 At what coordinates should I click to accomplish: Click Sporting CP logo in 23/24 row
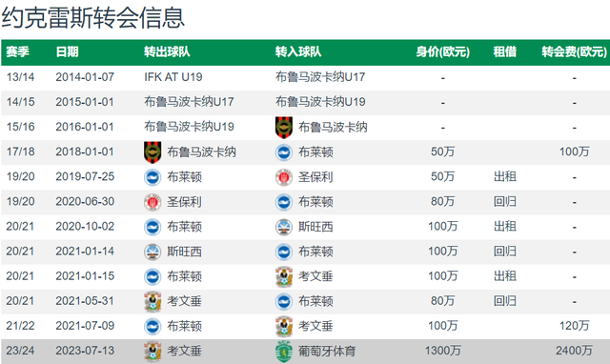pos(284,352)
